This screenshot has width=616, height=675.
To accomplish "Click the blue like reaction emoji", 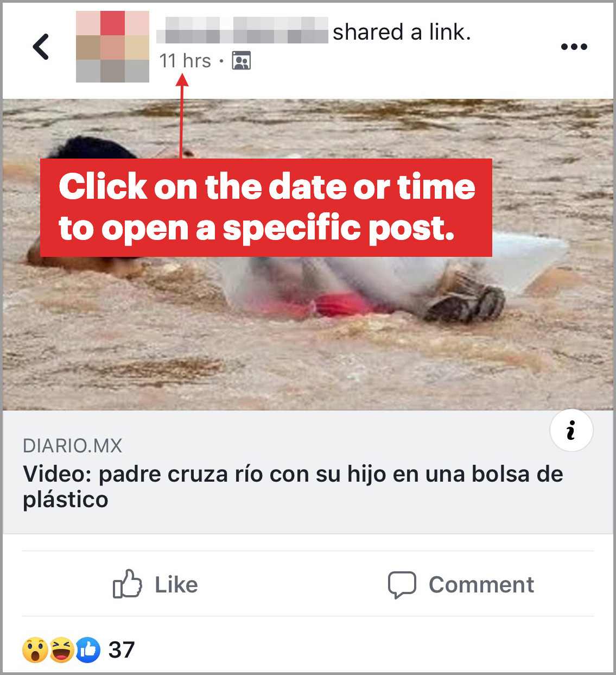I will (87, 650).
